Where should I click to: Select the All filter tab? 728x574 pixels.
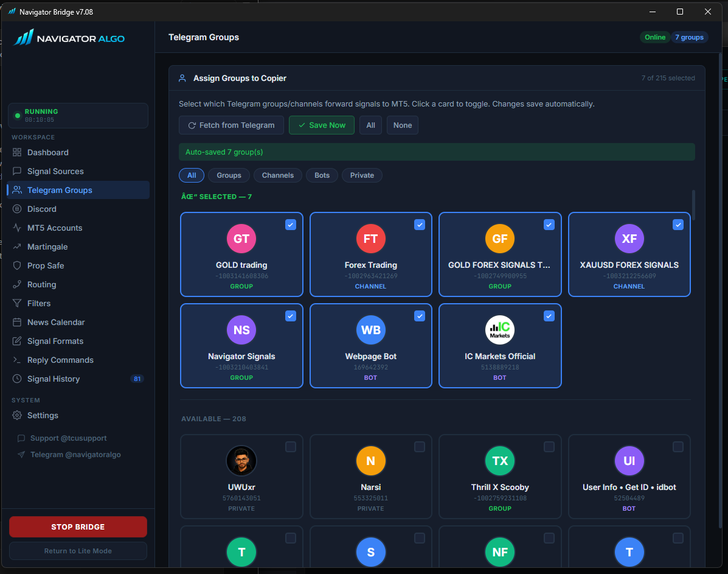point(192,175)
